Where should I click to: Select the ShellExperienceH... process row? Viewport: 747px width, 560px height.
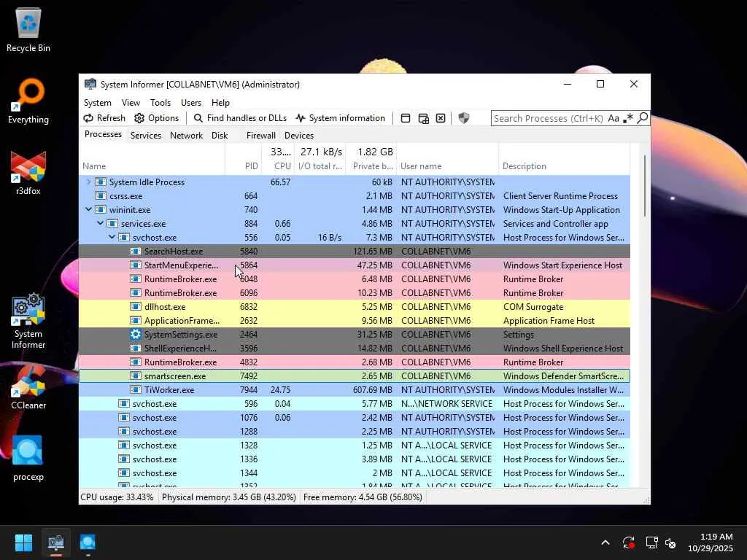click(x=355, y=348)
